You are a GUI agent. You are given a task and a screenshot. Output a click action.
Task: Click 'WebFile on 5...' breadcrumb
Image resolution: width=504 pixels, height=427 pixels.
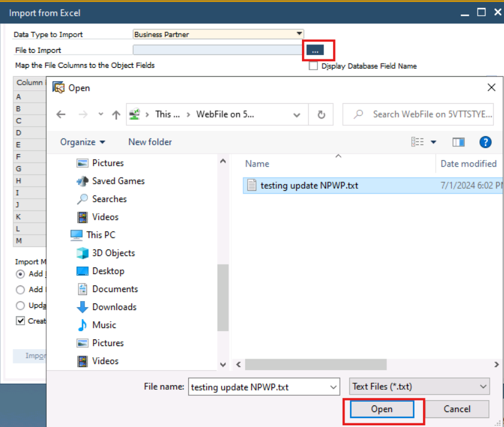point(225,114)
